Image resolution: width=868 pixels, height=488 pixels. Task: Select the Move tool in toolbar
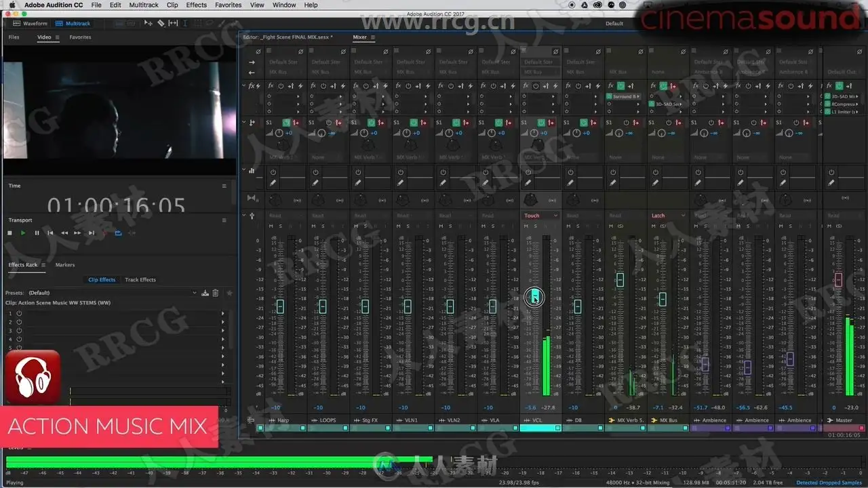[x=149, y=23]
